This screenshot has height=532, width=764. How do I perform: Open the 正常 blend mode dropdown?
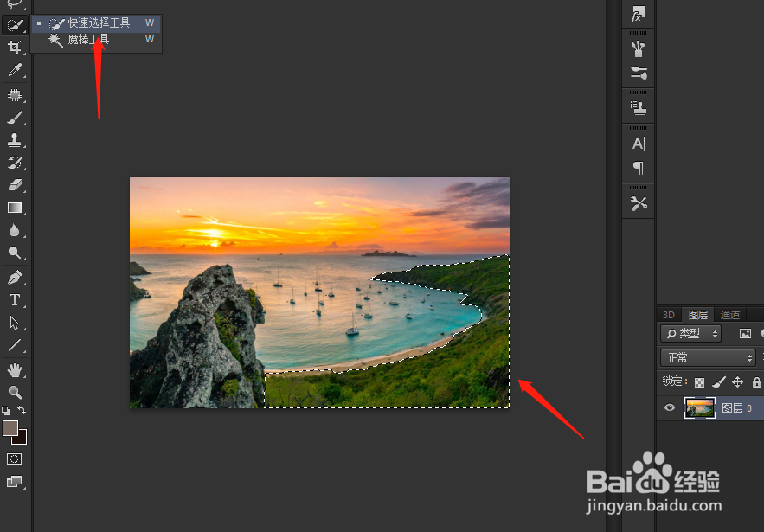point(708,357)
